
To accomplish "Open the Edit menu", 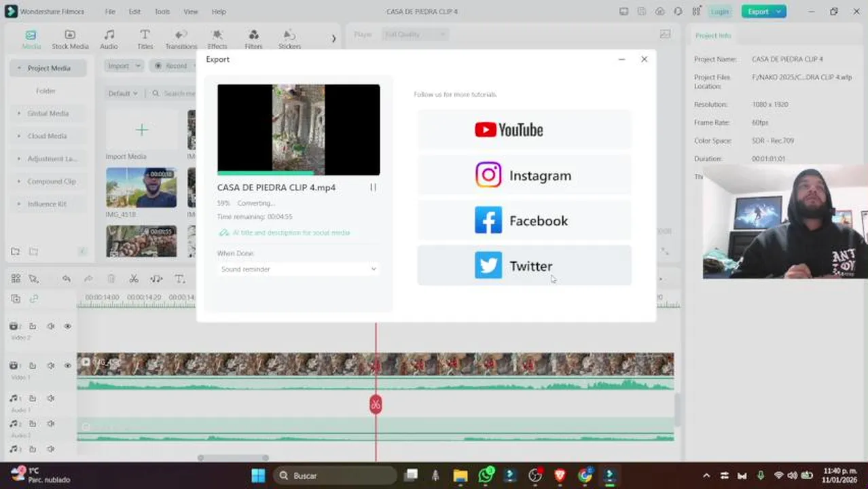I will (x=134, y=12).
